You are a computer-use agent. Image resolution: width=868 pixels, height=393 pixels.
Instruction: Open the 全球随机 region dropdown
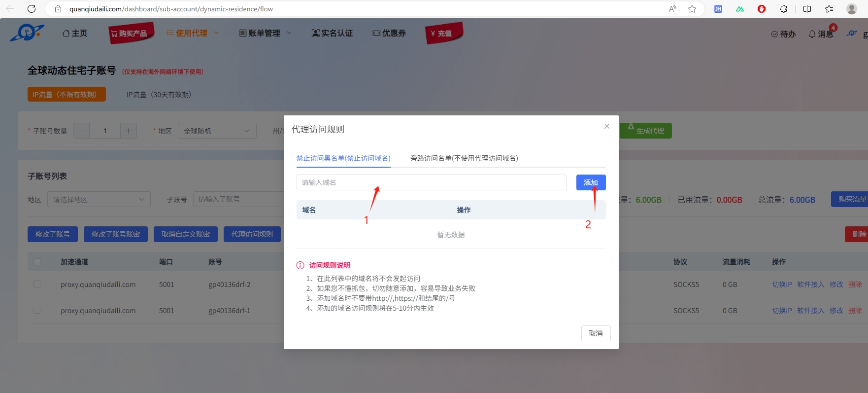[x=217, y=131]
